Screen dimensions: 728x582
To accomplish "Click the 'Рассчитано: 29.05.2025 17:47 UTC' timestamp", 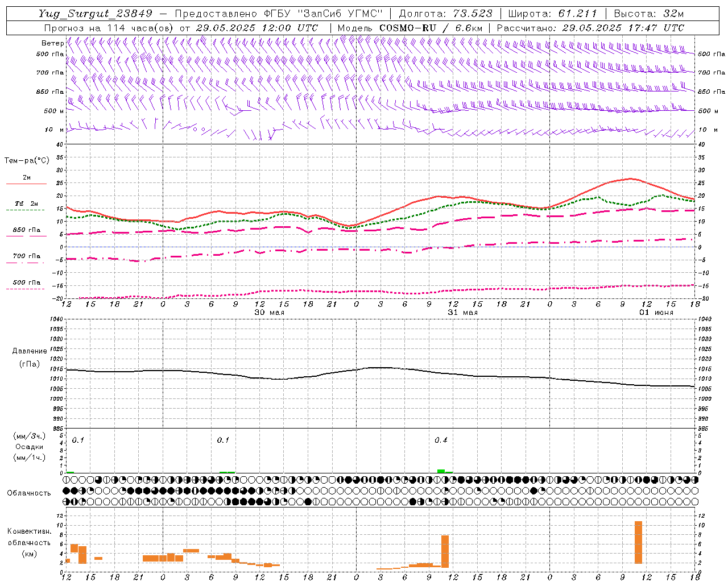I will 590,28.
